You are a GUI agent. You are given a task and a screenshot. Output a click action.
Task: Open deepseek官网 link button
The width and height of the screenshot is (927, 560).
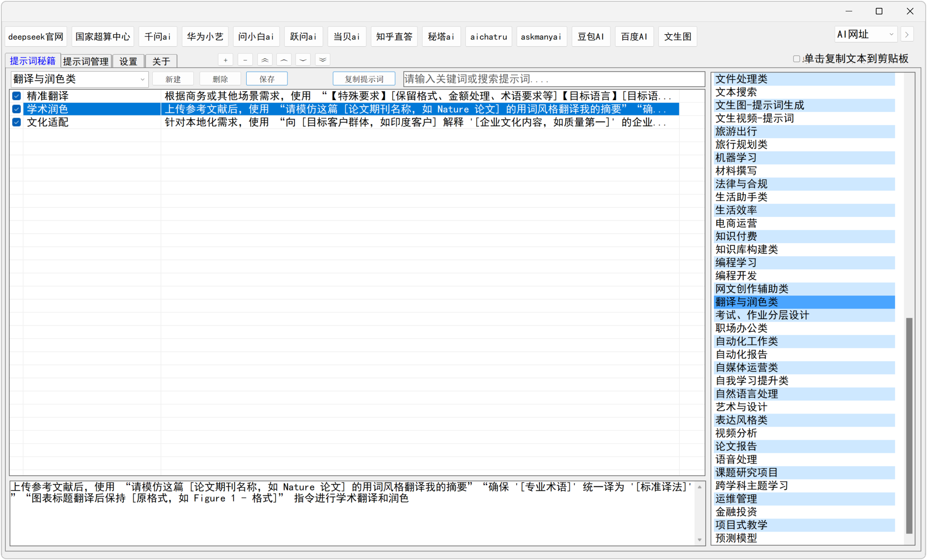[x=36, y=37]
